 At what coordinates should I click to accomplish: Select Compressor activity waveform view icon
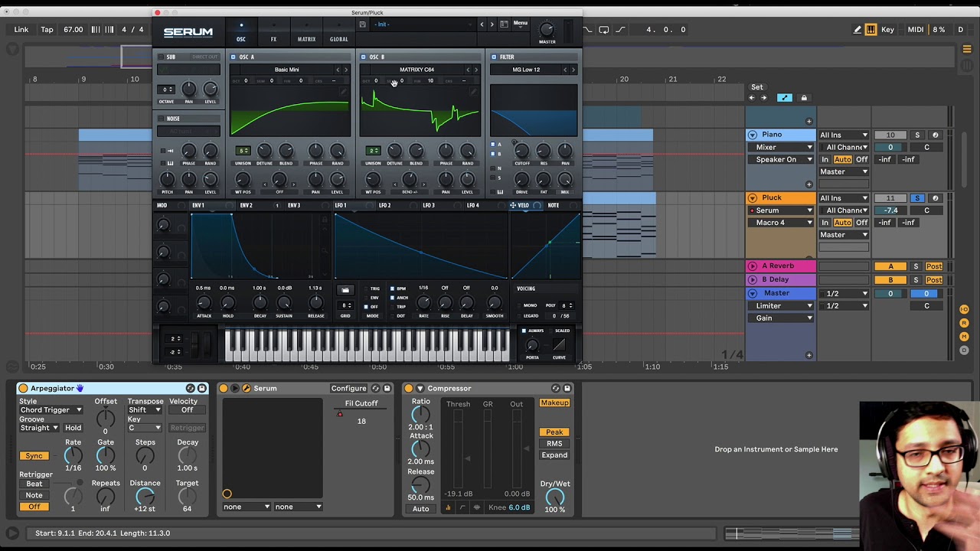tap(477, 507)
